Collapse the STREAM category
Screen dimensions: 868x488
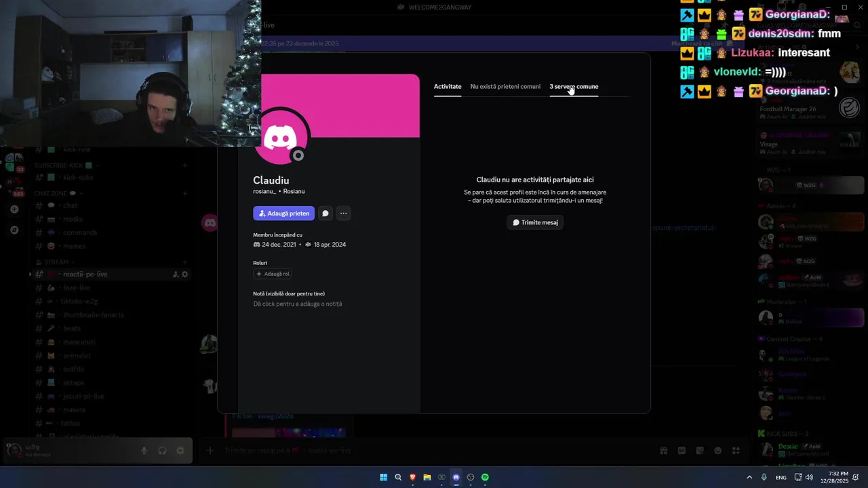coord(56,262)
